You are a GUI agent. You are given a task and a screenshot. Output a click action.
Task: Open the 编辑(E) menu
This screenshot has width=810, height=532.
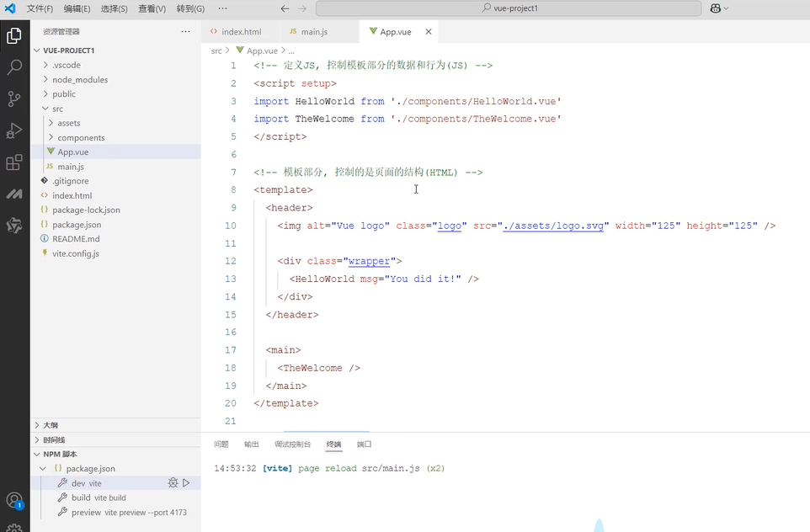coord(77,8)
